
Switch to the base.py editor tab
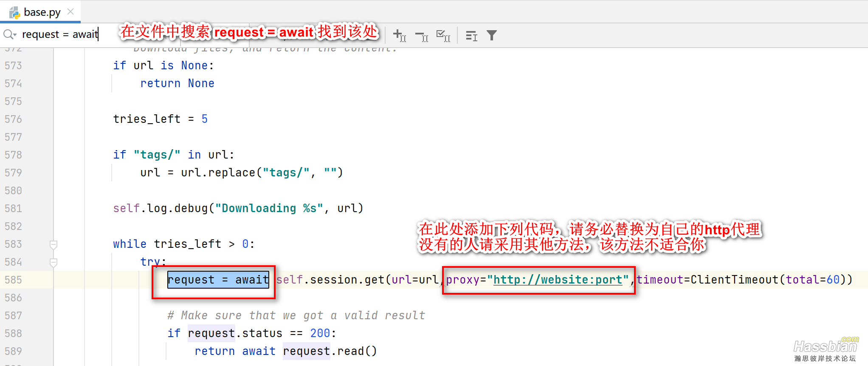point(42,12)
